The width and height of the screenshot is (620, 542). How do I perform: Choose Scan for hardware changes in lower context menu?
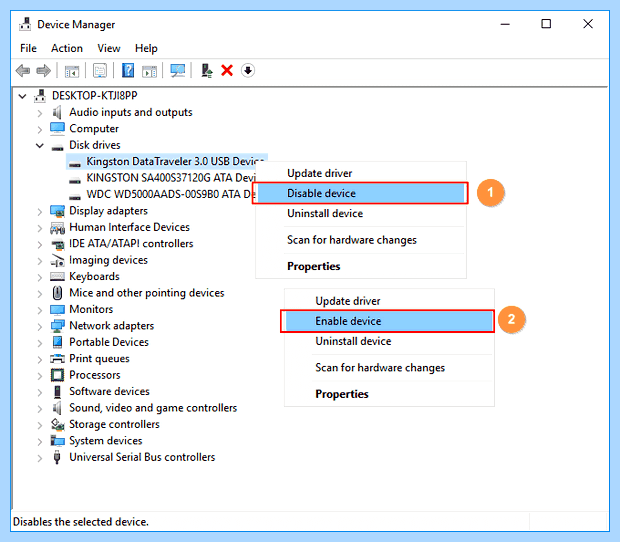(389, 368)
